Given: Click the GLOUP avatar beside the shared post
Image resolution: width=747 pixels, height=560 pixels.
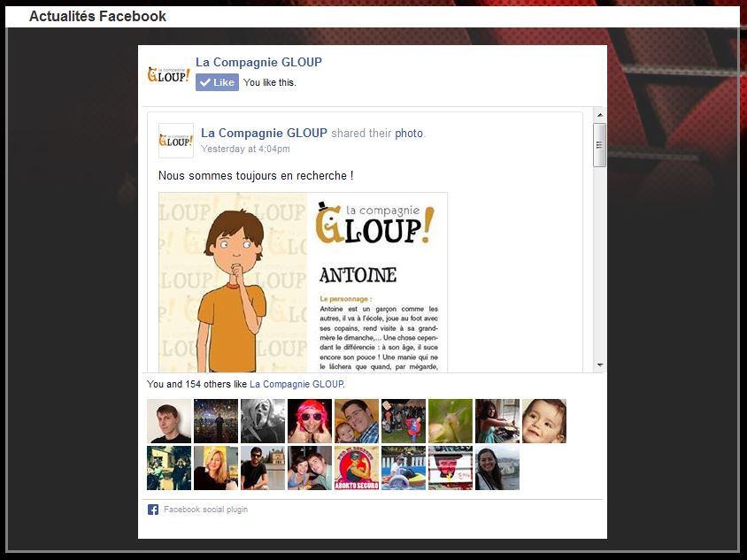Looking at the screenshot, I should pyautogui.click(x=176, y=141).
